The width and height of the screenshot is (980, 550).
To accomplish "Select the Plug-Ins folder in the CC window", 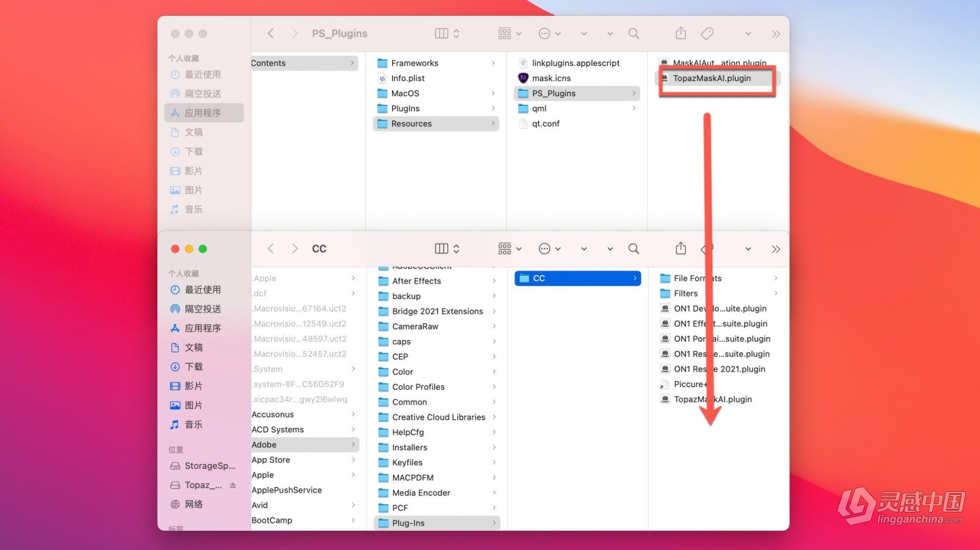I will pyautogui.click(x=437, y=523).
